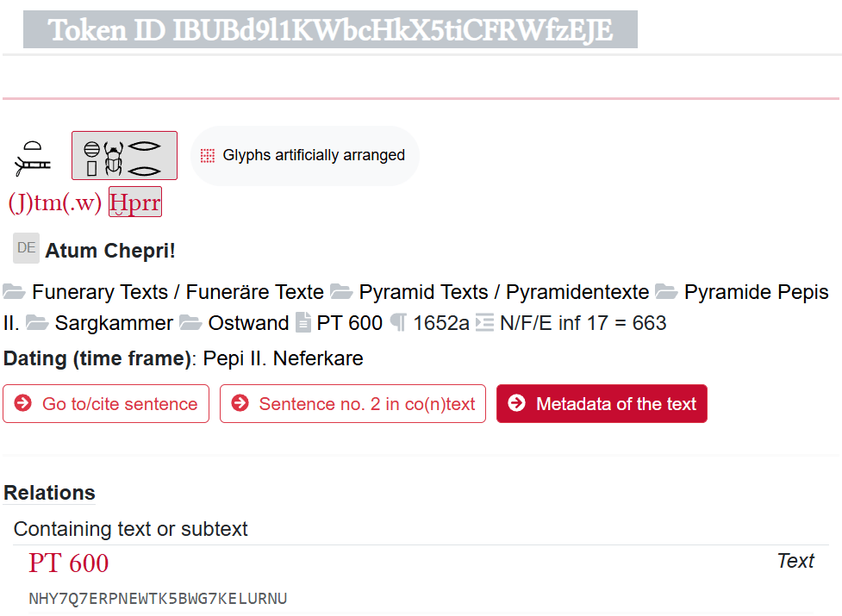Click the DE language badge

(x=26, y=248)
